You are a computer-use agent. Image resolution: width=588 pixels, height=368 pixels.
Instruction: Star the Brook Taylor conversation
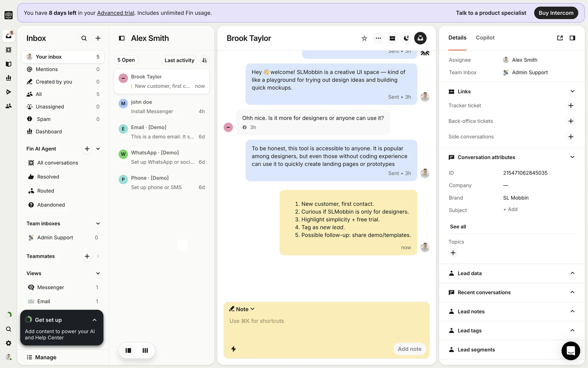364,38
